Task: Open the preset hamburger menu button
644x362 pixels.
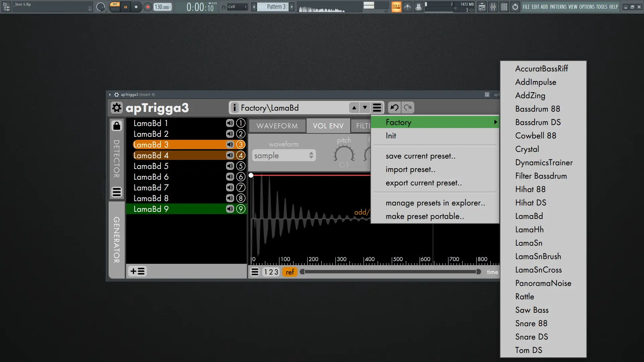Action: click(x=377, y=108)
